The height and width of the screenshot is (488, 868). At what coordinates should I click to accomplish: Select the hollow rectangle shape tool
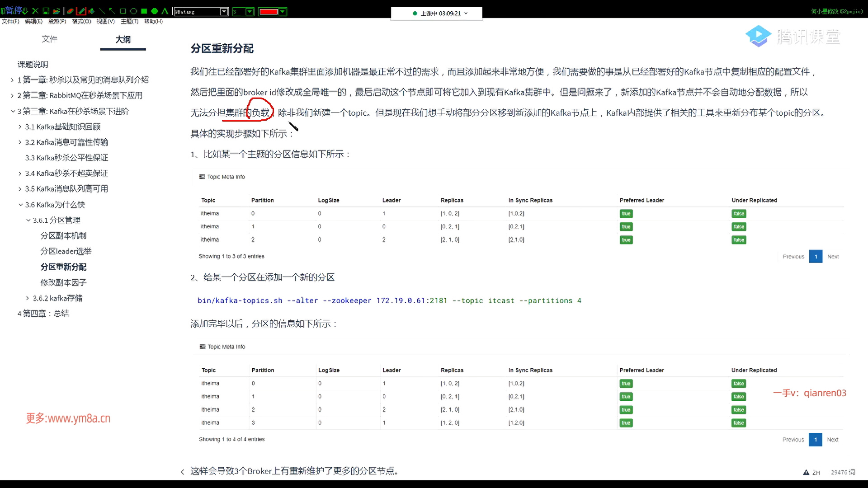pos(123,11)
